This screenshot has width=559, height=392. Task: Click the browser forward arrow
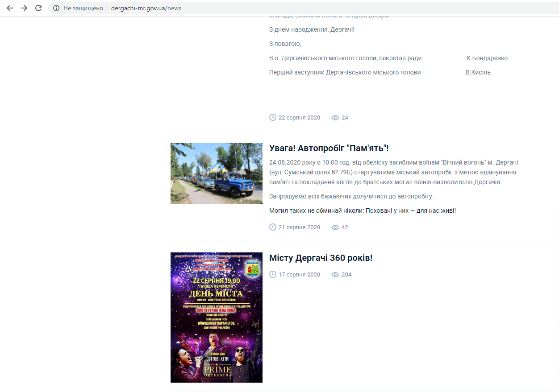click(x=24, y=8)
